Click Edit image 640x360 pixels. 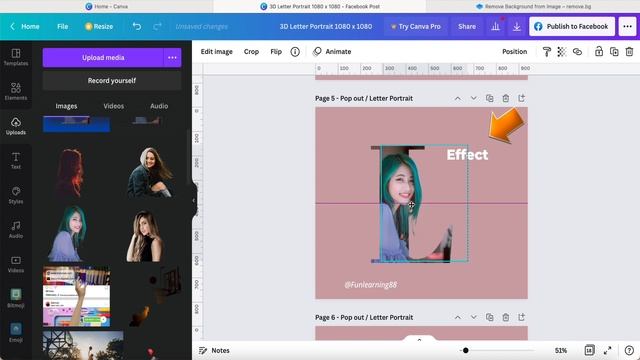pos(216,52)
